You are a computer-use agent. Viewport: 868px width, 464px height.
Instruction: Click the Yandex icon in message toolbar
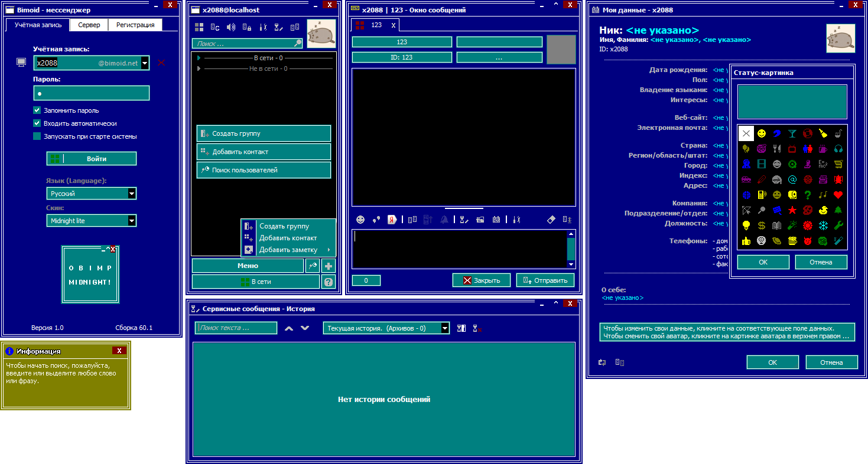391,220
